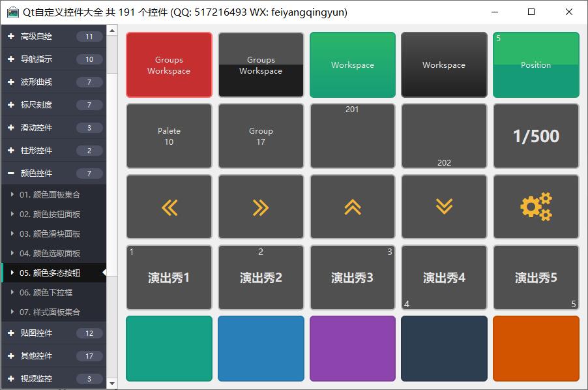The width and height of the screenshot is (588, 390).
Task: Pick the purple color tile
Action: click(x=353, y=348)
